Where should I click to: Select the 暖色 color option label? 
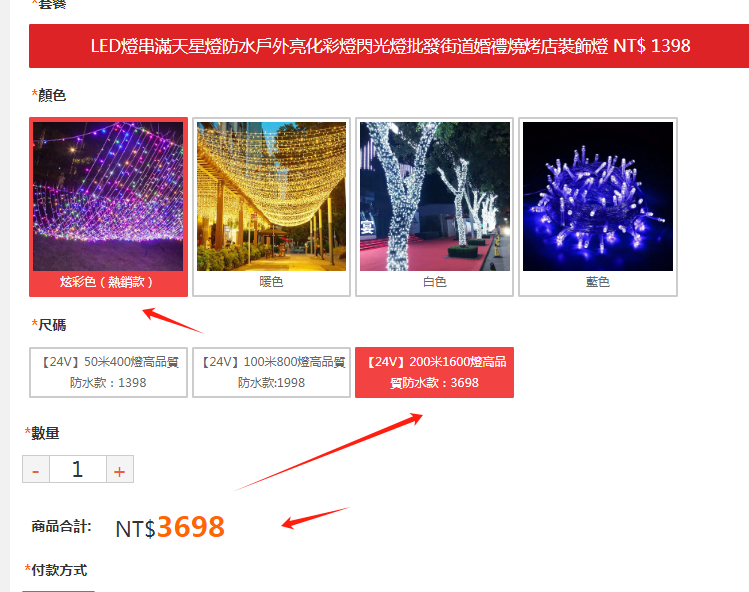click(x=271, y=282)
